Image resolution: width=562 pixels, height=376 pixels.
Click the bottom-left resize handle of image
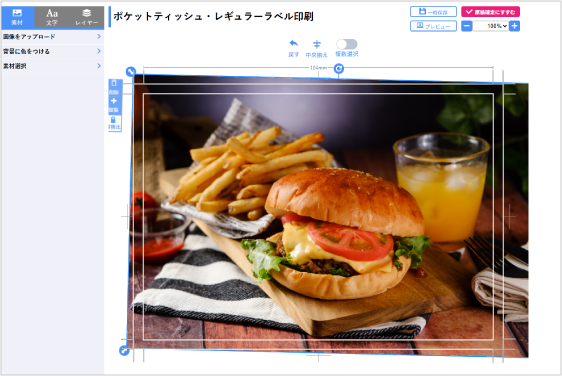(x=124, y=351)
